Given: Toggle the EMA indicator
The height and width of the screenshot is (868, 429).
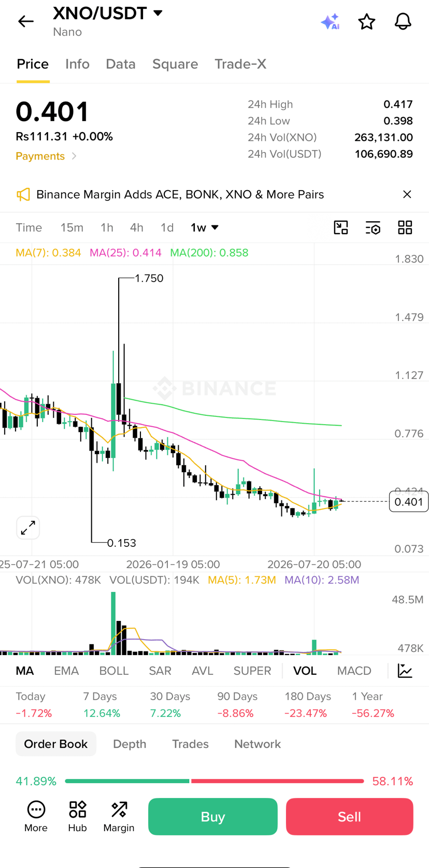Looking at the screenshot, I should (66, 671).
